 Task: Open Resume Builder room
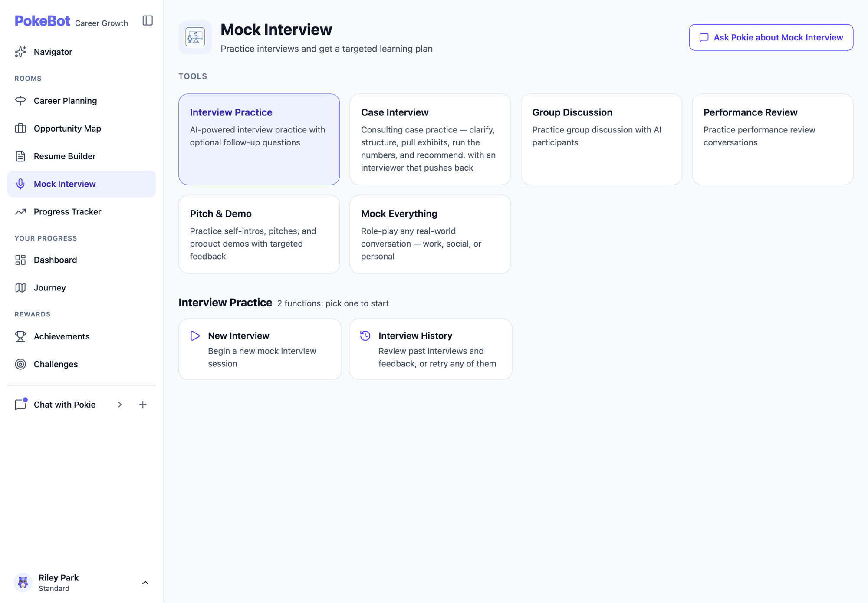82,156
